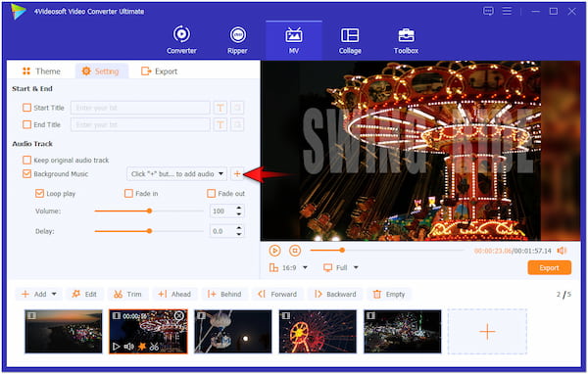
Task: Click the Delay slider handle
Action: [149, 231]
